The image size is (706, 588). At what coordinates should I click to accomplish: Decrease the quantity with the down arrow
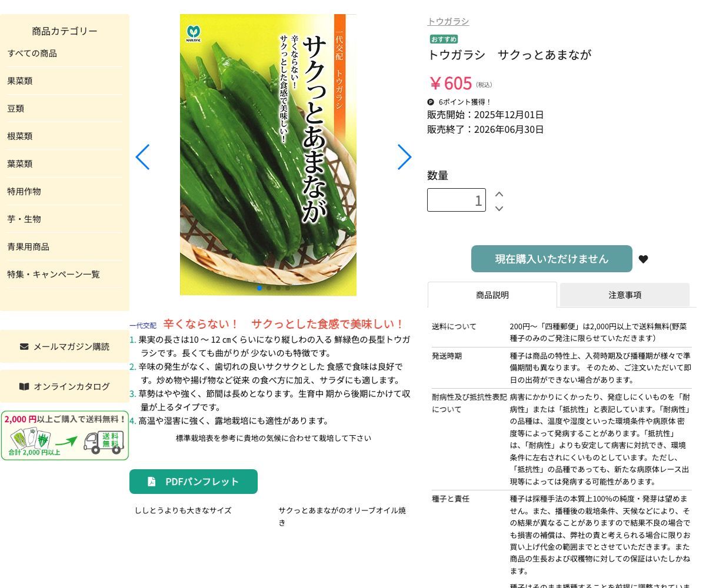click(499, 208)
